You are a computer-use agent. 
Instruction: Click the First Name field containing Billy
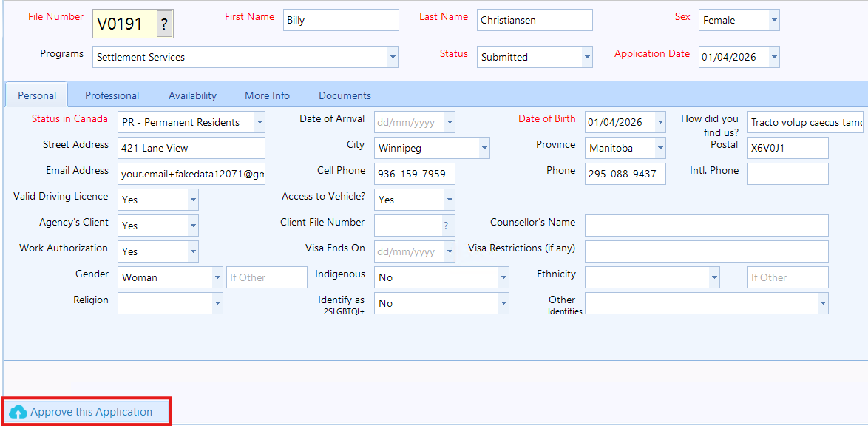click(341, 21)
